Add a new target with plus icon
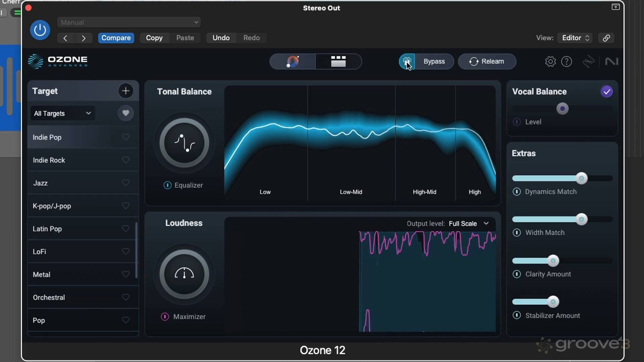This screenshot has width=644, height=362. [x=125, y=91]
